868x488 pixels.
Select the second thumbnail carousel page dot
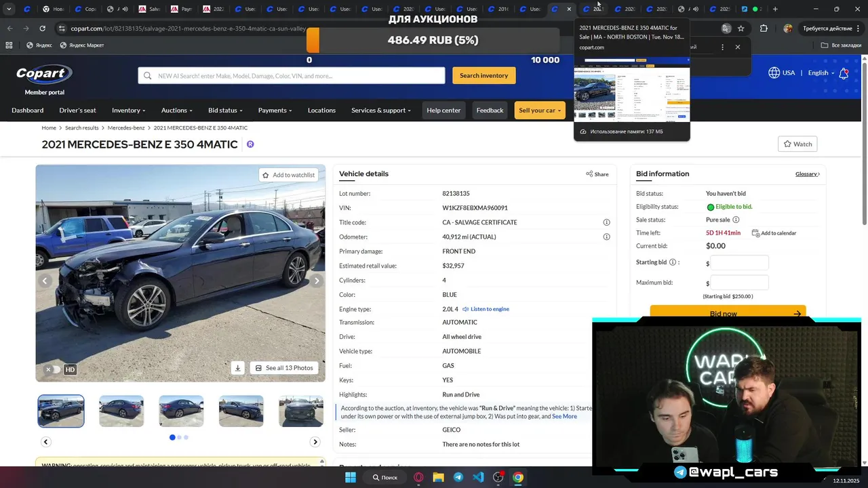tap(179, 437)
